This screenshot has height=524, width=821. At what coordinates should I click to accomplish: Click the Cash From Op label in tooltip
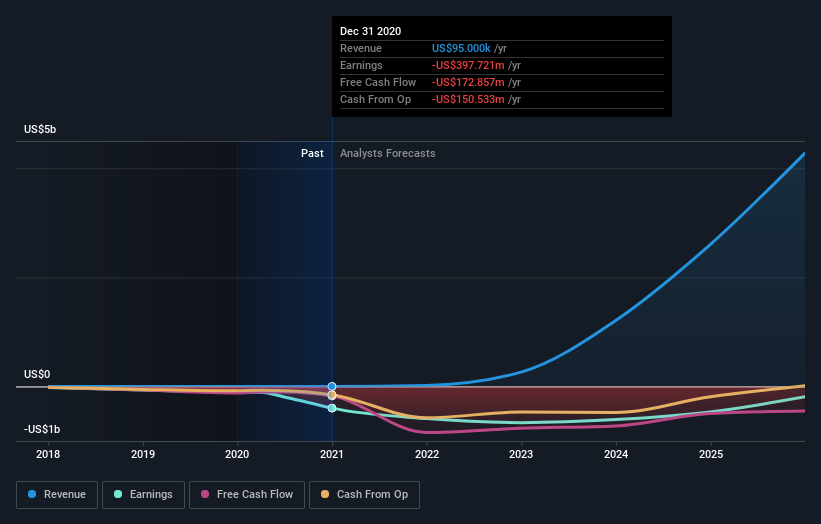375,99
